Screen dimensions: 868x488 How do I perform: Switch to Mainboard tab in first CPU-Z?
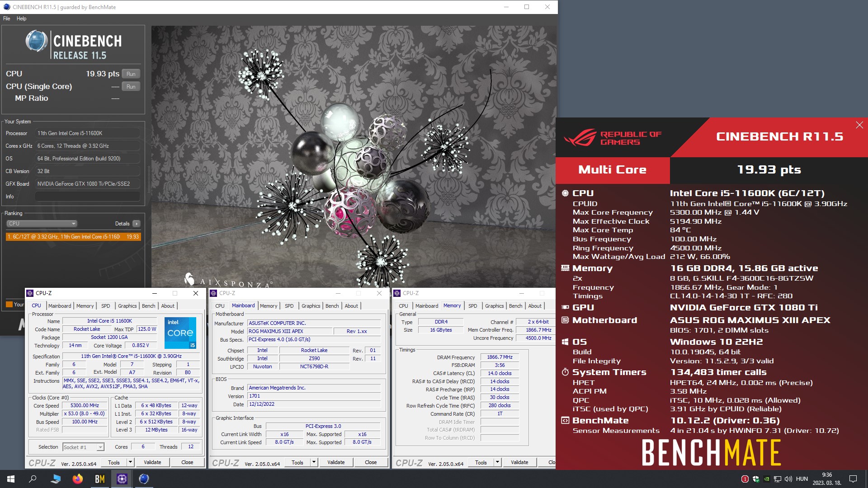(60, 306)
